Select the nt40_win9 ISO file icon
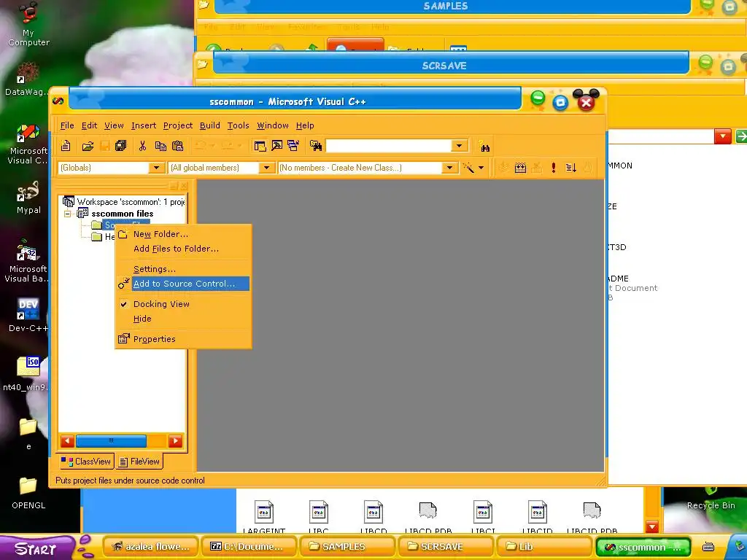Image resolution: width=747 pixels, height=560 pixels. click(27, 374)
